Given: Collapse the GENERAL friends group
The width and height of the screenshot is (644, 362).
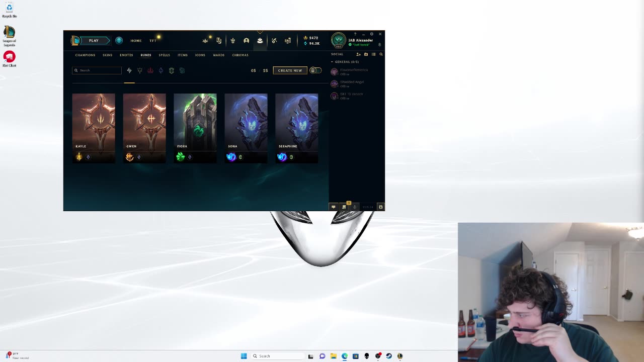Looking at the screenshot, I should 345,62.
